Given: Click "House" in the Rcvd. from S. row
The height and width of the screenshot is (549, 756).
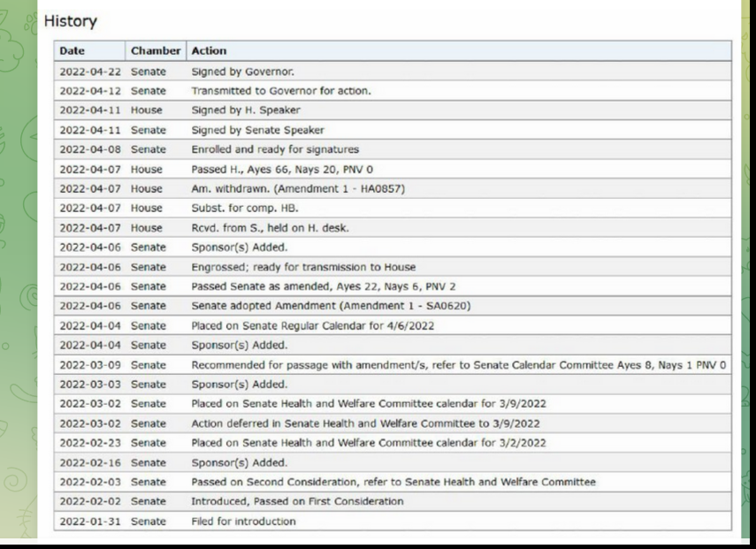Looking at the screenshot, I should (147, 227).
